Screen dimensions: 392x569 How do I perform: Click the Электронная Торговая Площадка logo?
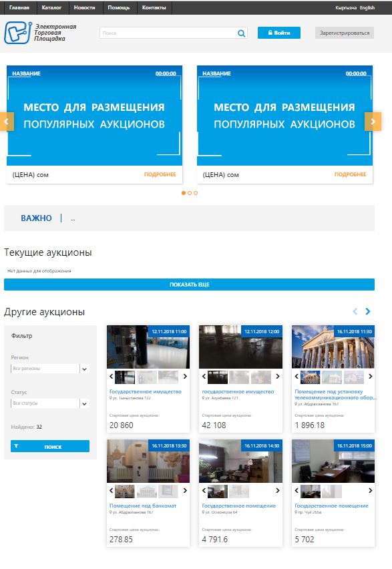tap(40, 33)
